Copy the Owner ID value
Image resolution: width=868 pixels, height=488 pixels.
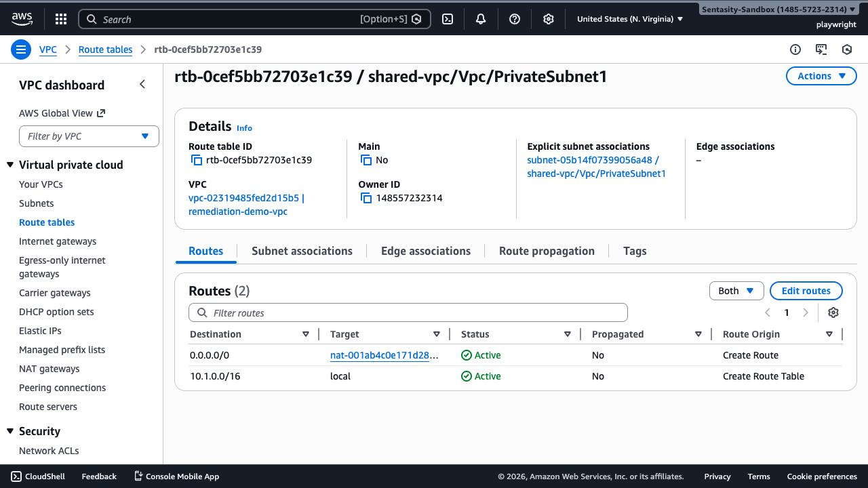tap(366, 199)
